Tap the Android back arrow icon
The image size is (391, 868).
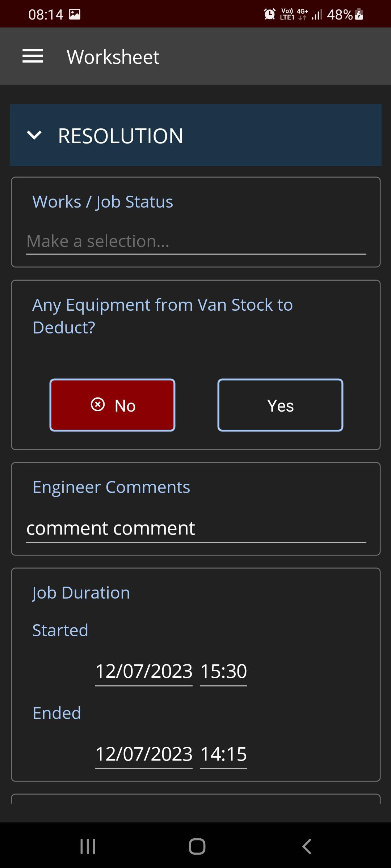click(x=307, y=846)
